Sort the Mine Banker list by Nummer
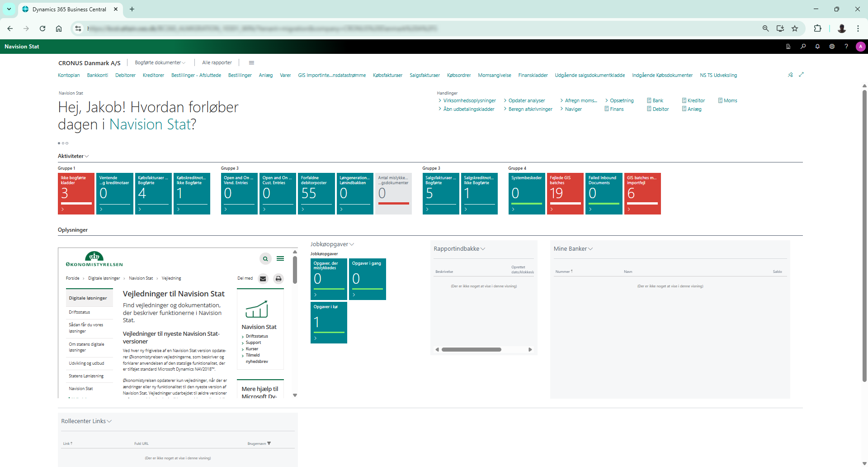This screenshot has width=868, height=467. coord(563,272)
